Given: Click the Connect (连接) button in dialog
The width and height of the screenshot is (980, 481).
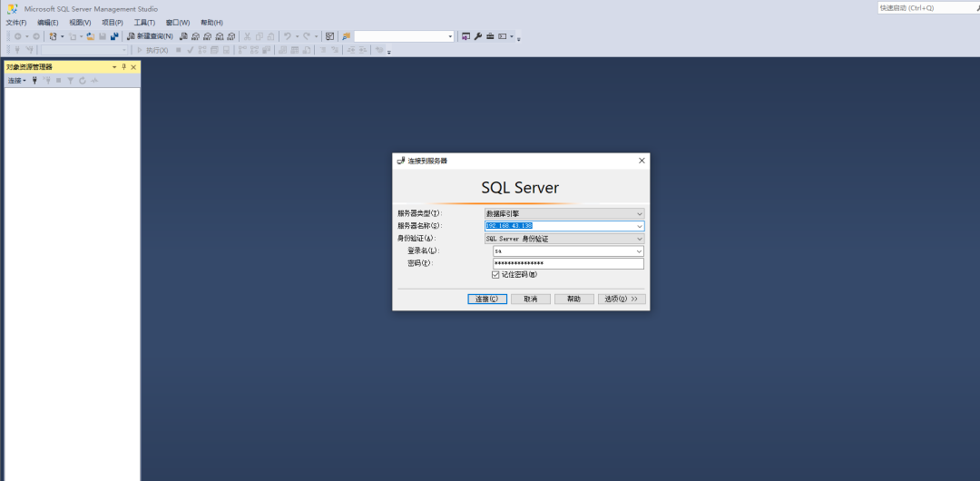Looking at the screenshot, I should [487, 299].
